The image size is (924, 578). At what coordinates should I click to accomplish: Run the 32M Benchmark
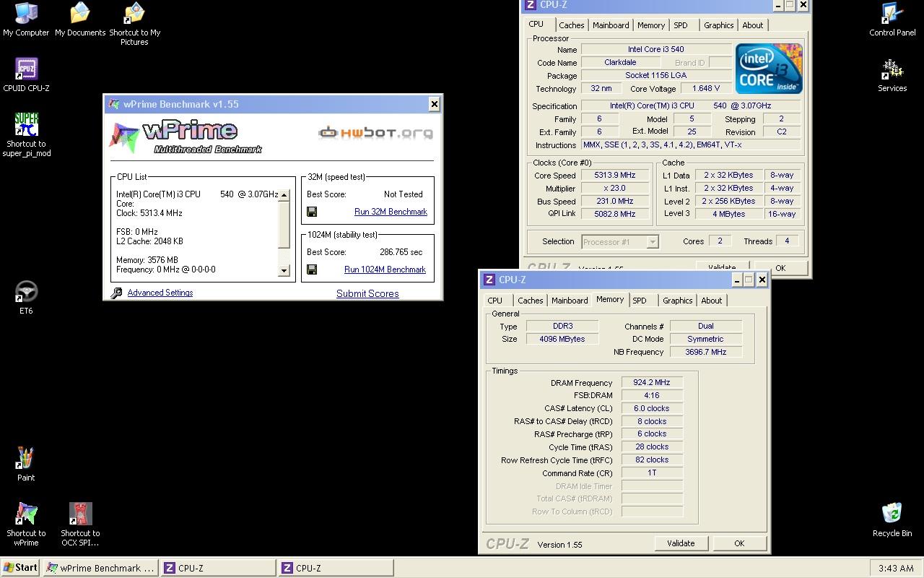pos(391,212)
